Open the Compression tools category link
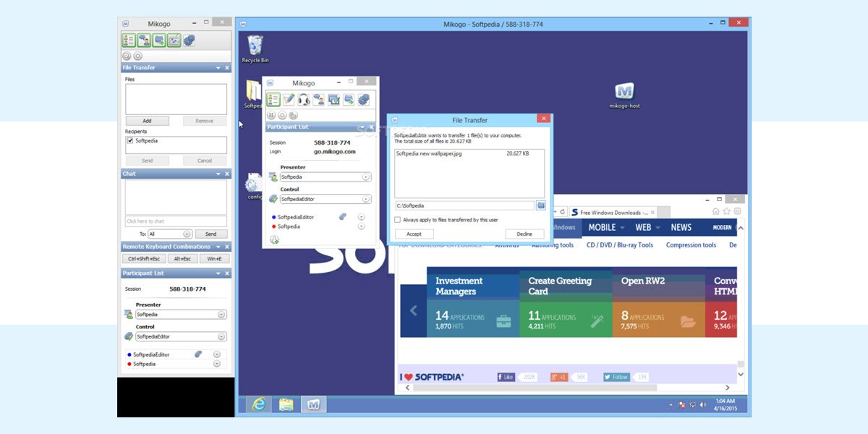 691,245
